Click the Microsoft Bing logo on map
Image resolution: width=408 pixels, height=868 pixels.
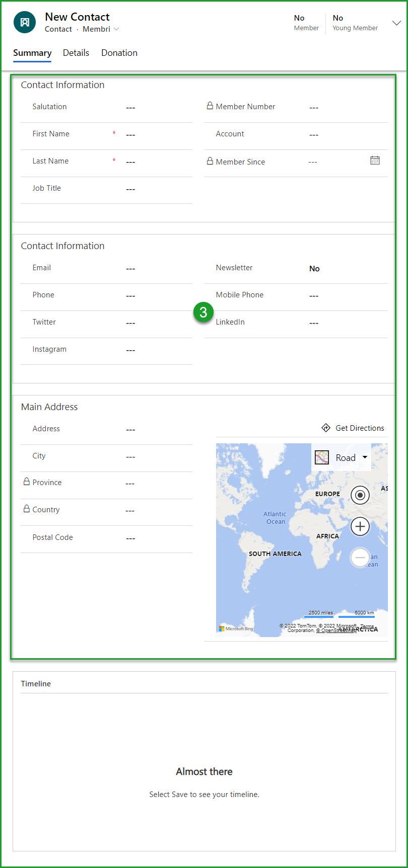[237, 628]
